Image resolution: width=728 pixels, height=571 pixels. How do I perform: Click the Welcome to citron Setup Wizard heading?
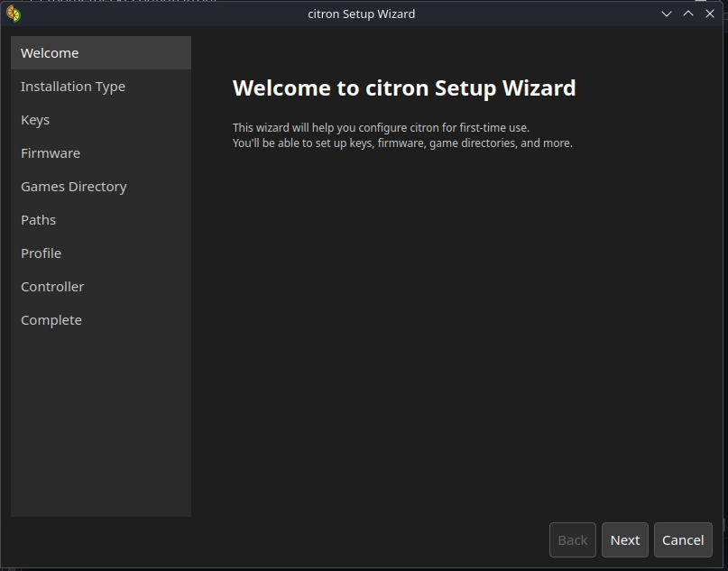click(404, 88)
